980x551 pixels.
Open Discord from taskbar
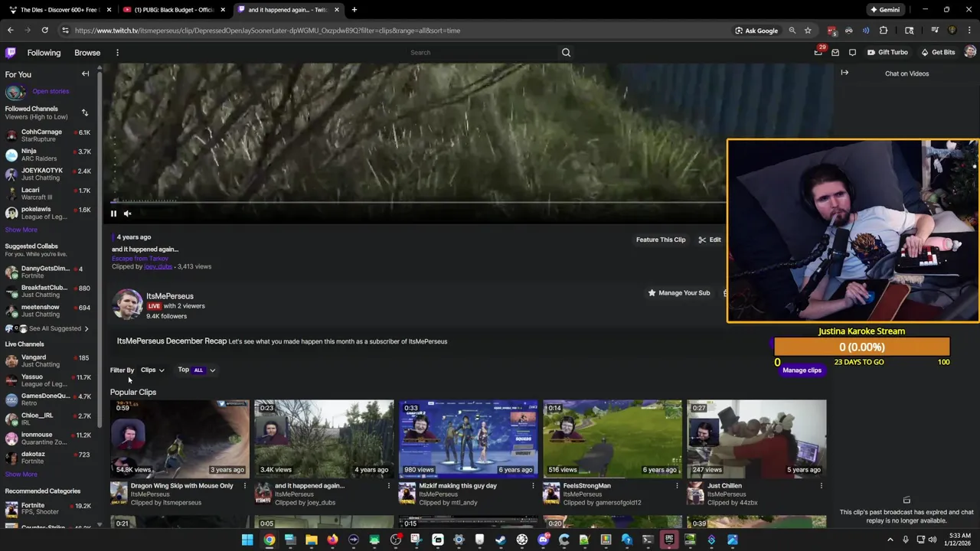(543, 540)
